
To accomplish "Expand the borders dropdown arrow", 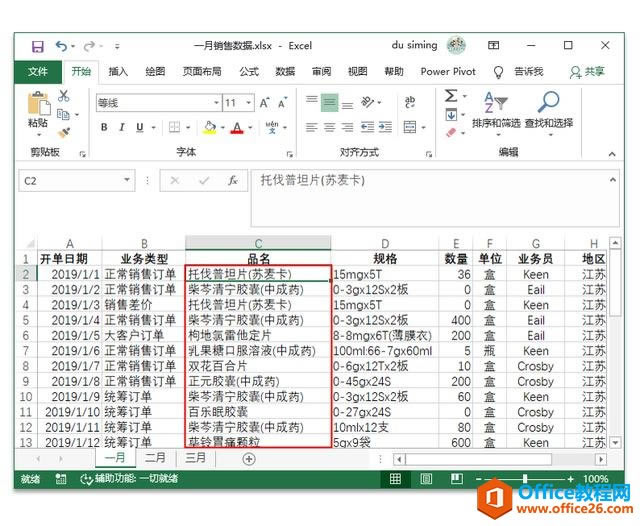I will tap(188, 128).
